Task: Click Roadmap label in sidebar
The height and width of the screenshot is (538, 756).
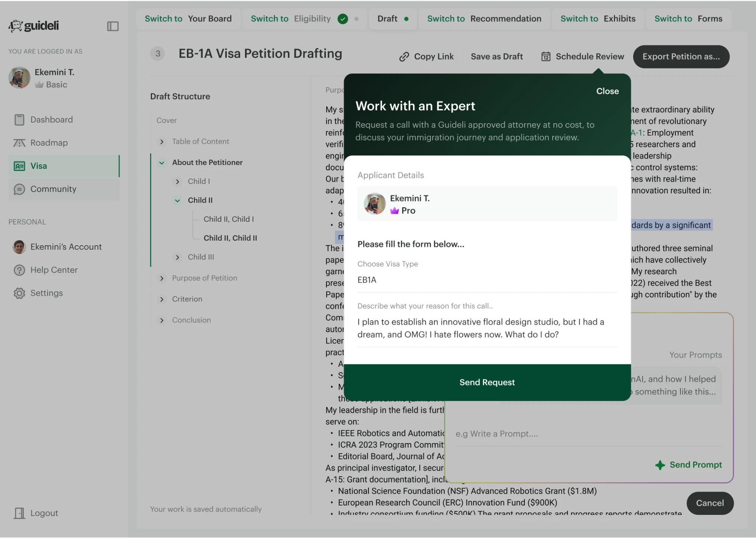Action: point(49,143)
